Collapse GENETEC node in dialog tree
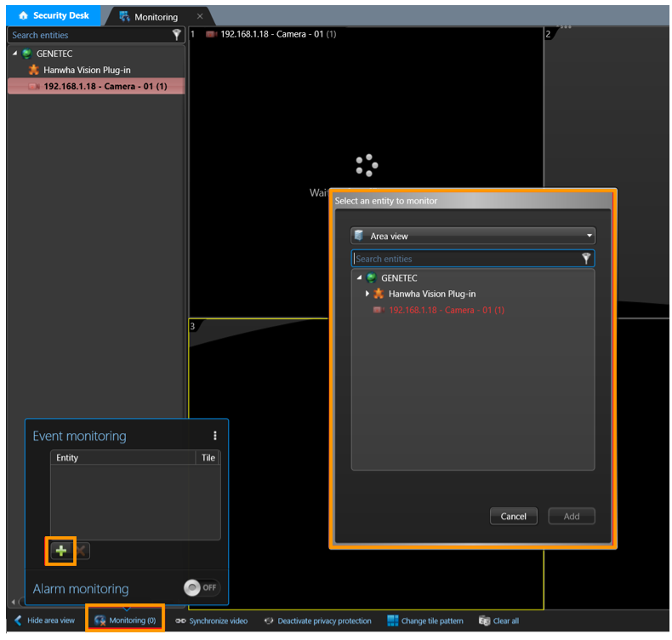This screenshot has height=640, width=672. [x=359, y=277]
